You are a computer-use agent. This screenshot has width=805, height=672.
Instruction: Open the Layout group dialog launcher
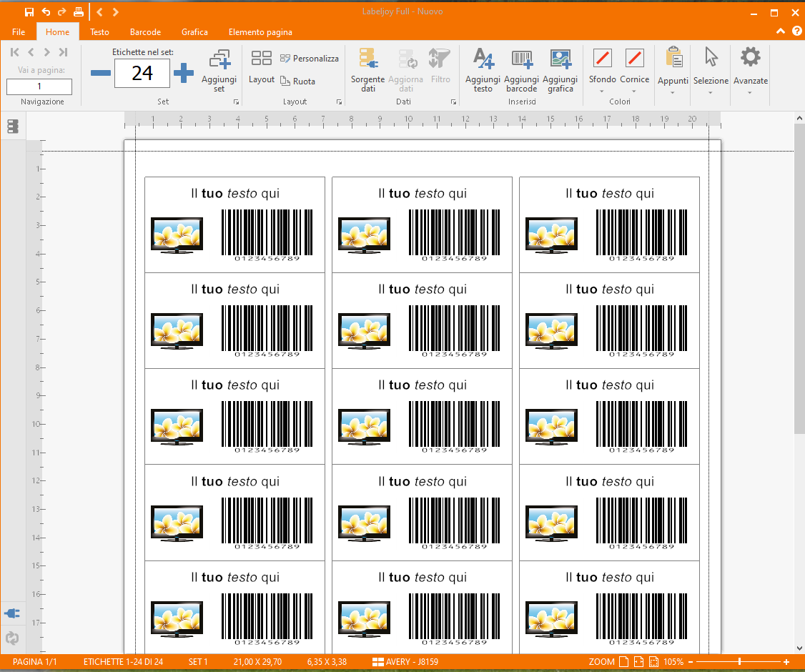339,102
